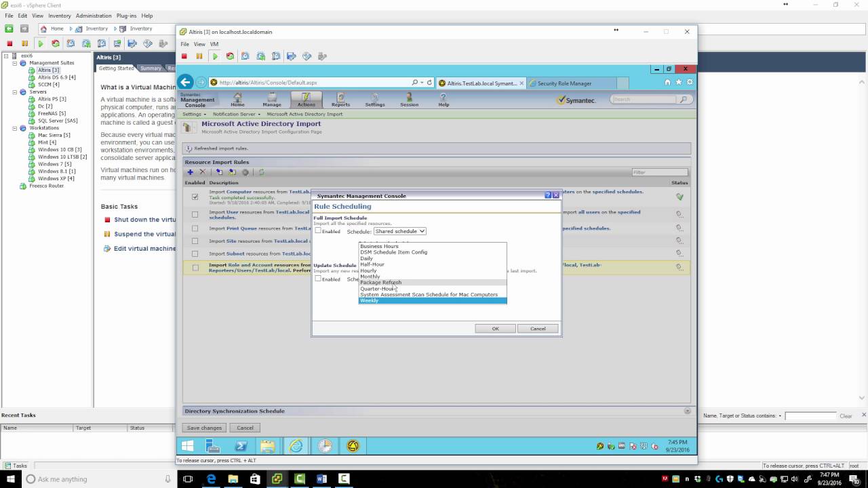
Task: Check the Import Role and Account checkbox
Action: [195, 268]
